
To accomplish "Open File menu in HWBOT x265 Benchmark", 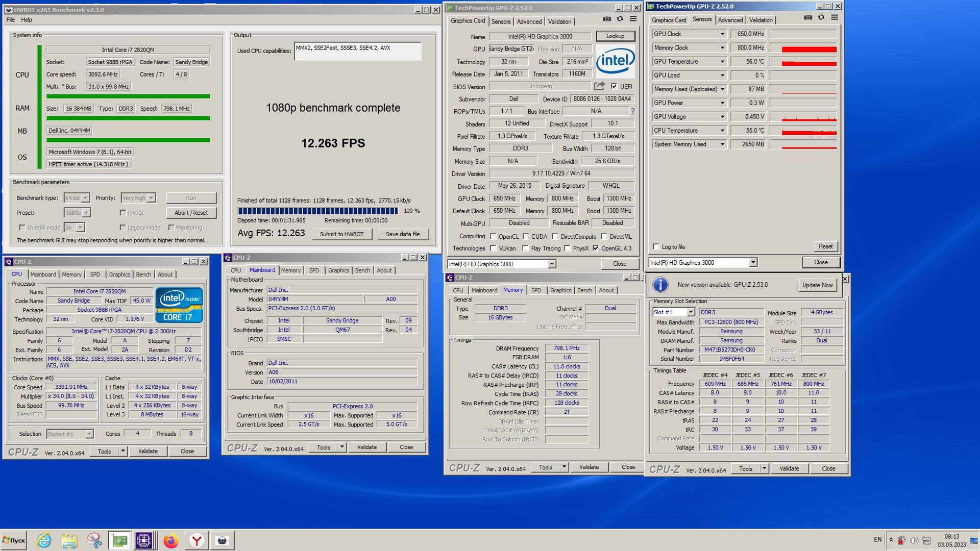I will [10, 20].
